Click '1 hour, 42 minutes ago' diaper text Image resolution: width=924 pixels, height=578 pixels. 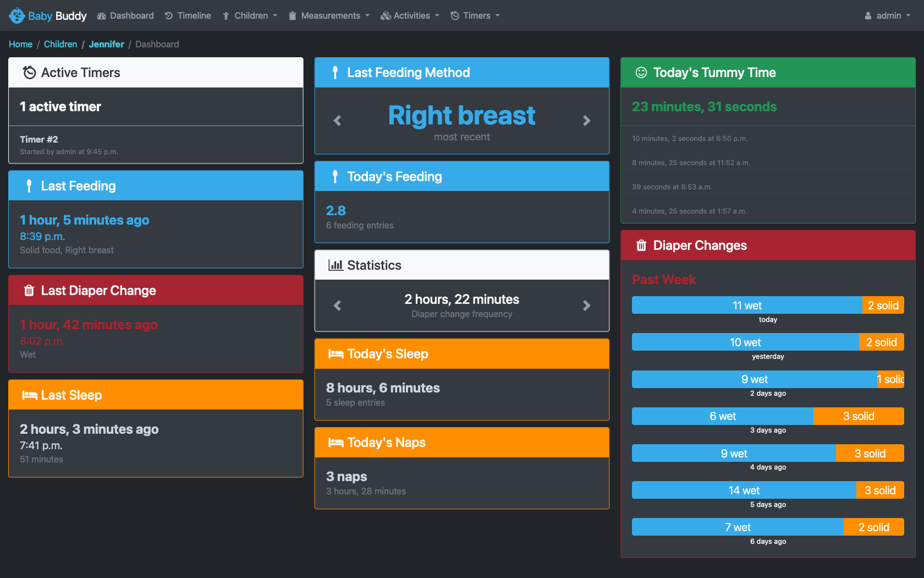point(89,325)
